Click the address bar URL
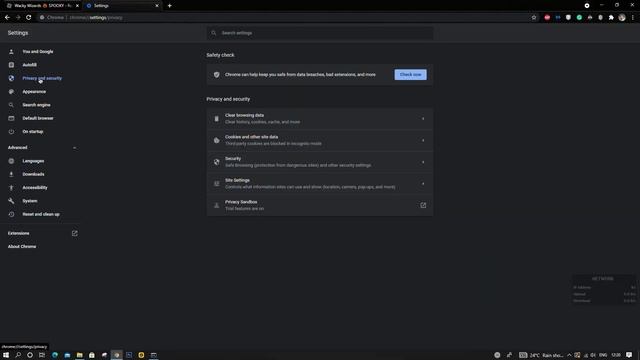The image size is (640, 360). click(96, 18)
